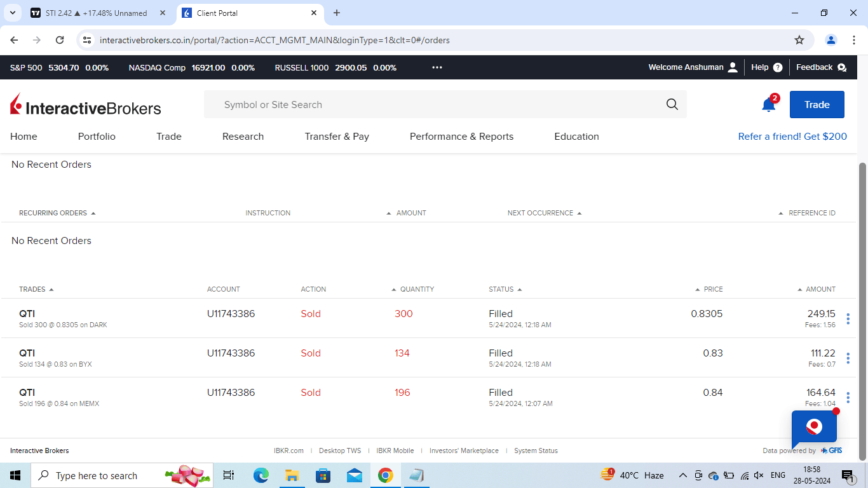Viewport: 868px width, 488px height.
Task: Bookmark this page with the star icon
Action: tap(799, 40)
